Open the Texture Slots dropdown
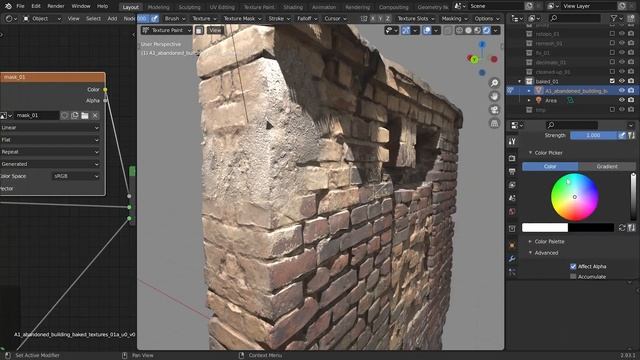Screen dimensions: 640x360 click(416, 18)
